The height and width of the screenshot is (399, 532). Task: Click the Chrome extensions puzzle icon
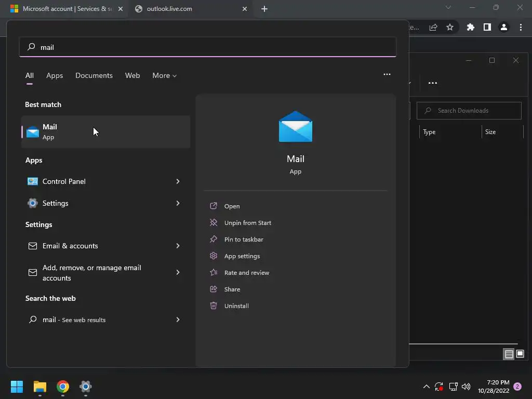(470, 27)
